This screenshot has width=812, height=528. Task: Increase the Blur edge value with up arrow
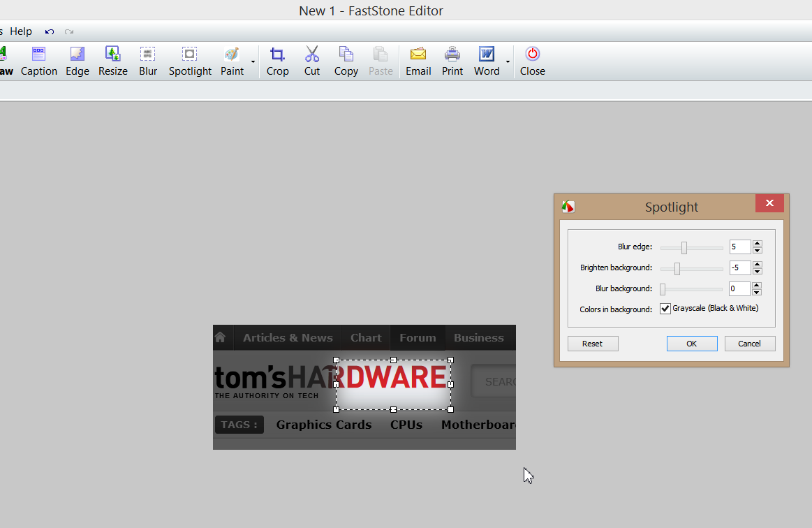point(758,244)
